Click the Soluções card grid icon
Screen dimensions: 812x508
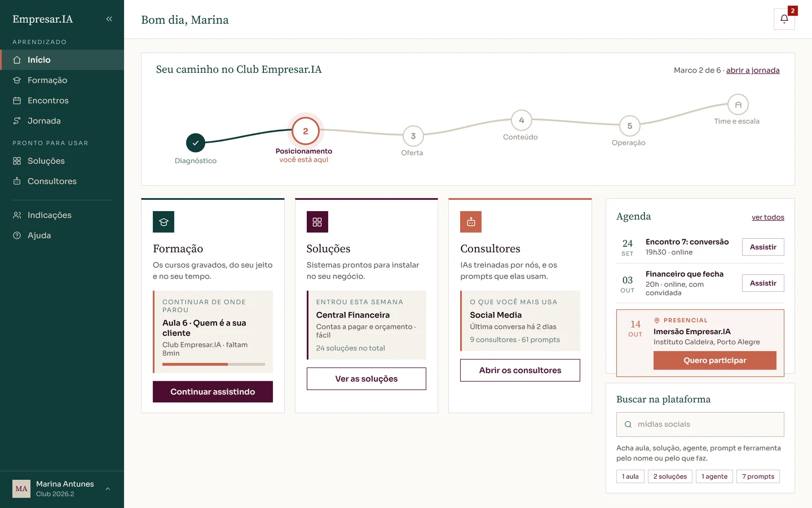317,222
